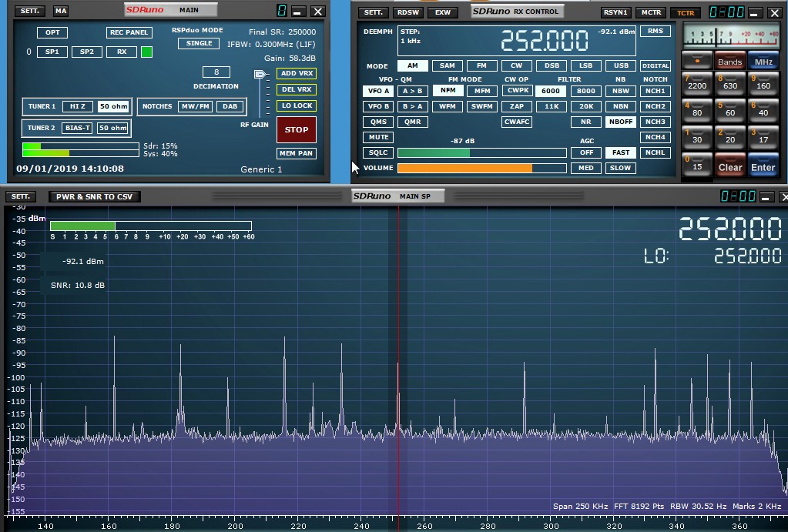Toggle NCHL notch lock
Image resolution: width=788 pixels, height=532 pixels.
(x=656, y=152)
